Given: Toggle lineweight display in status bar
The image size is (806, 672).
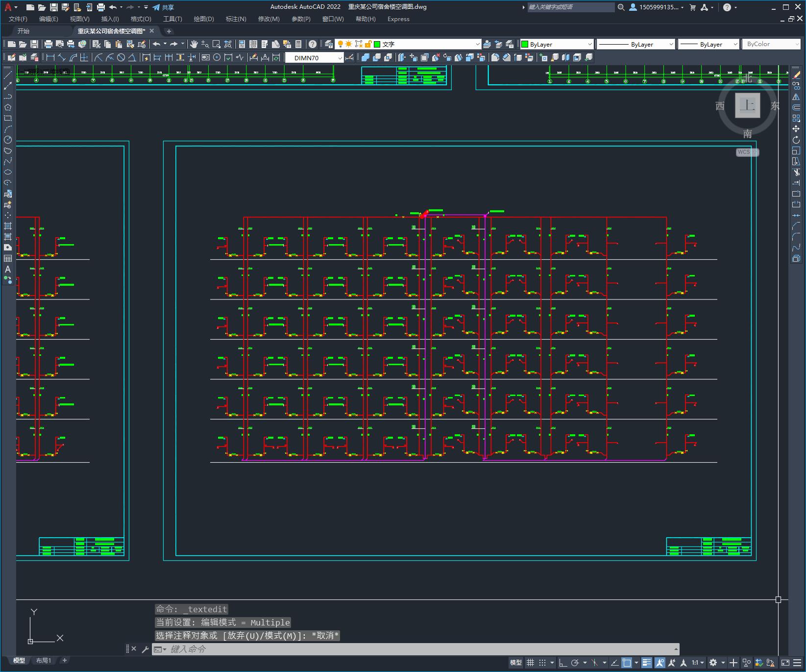Looking at the screenshot, I should tap(647, 663).
